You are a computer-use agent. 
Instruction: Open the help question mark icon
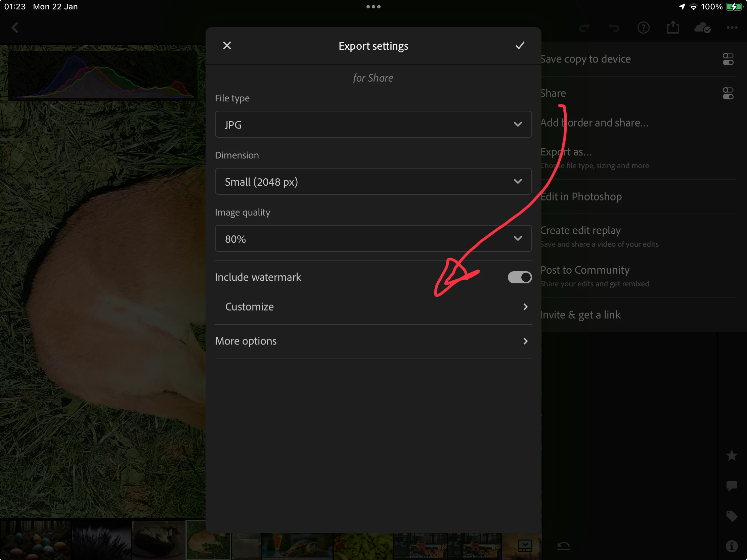click(x=643, y=28)
